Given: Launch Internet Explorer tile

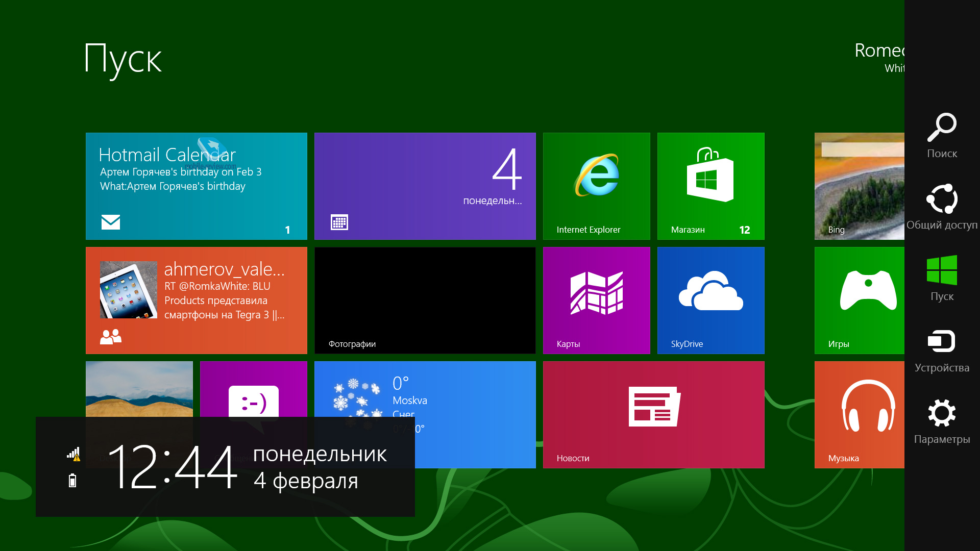Looking at the screenshot, I should point(597,186).
